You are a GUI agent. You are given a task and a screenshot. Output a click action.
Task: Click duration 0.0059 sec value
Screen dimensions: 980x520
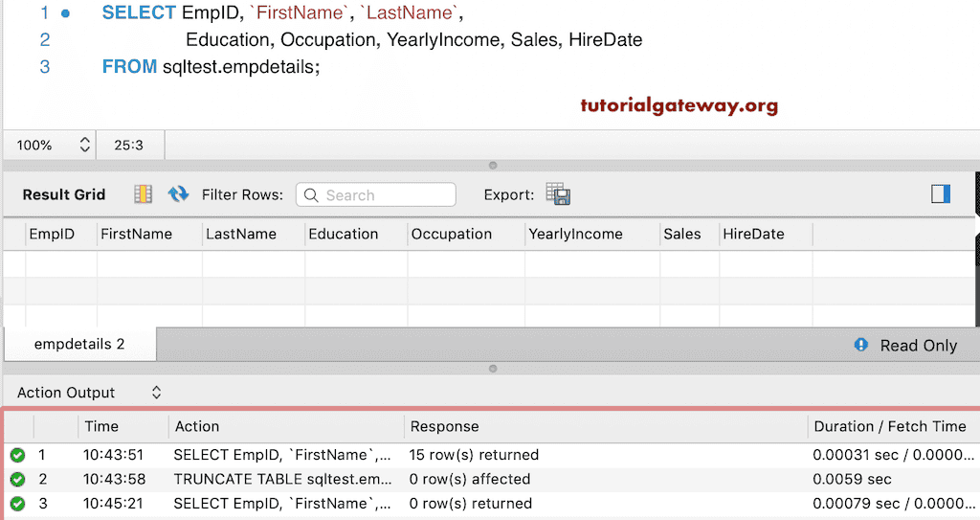click(852, 480)
